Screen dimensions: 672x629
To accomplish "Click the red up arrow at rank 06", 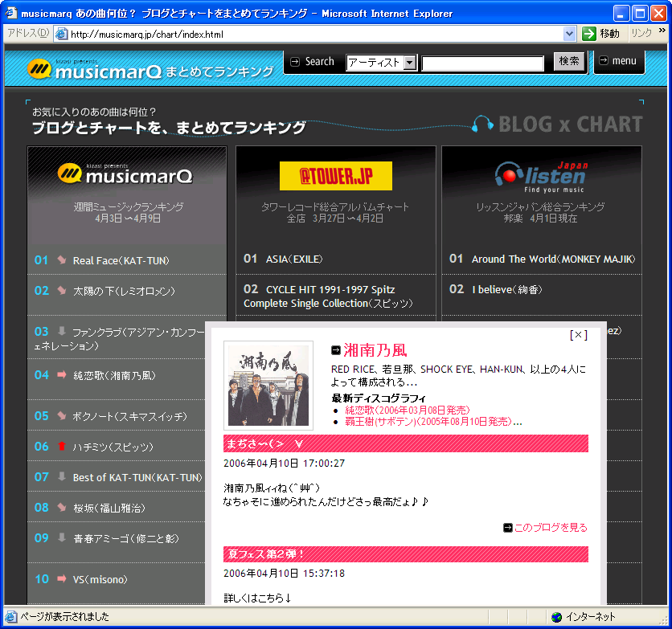I will [x=62, y=447].
